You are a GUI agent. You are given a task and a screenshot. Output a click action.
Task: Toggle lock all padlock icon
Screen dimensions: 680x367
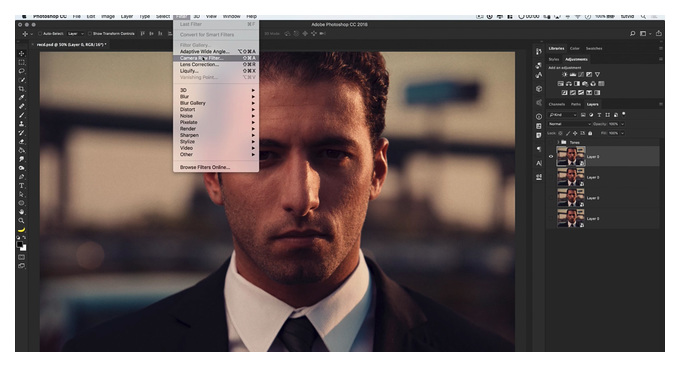(x=590, y=133)
